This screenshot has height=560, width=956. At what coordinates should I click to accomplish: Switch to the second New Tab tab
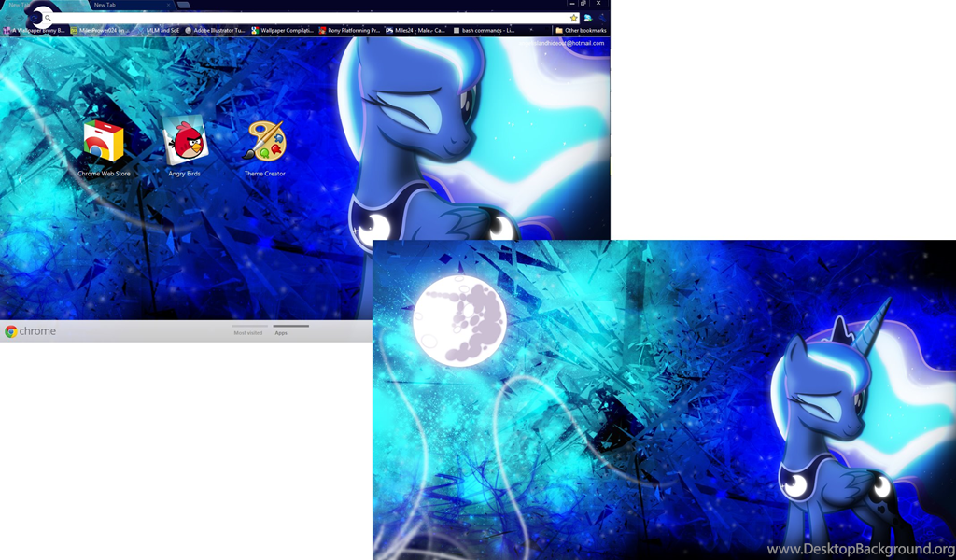pyautogui.click(x=131, y=5)
